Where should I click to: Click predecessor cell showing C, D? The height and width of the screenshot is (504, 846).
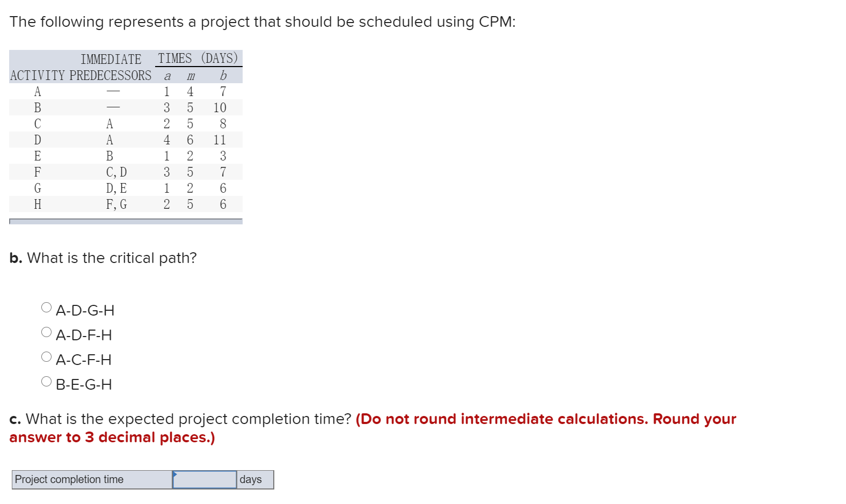[115, 172]
